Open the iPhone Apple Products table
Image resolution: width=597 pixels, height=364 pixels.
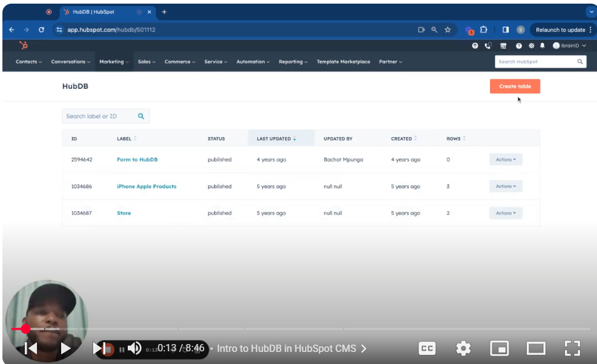point(147,186)
